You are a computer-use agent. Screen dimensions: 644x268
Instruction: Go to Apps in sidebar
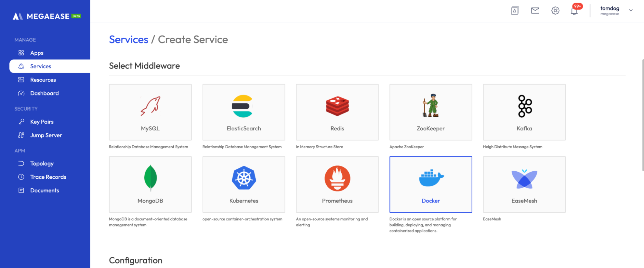(37, 53)
